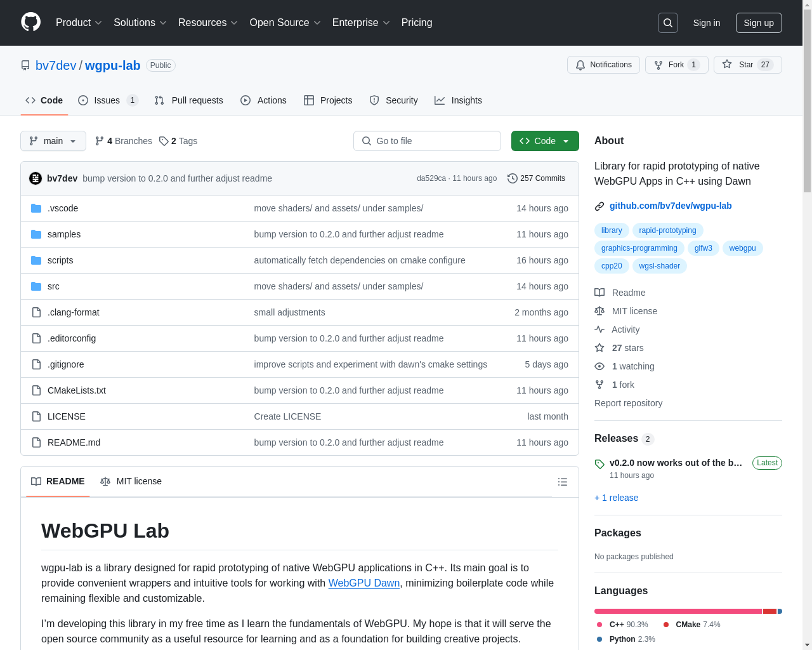Fork the repository
The width and height of the screenshot is (812, 650).
click(676, 65)
